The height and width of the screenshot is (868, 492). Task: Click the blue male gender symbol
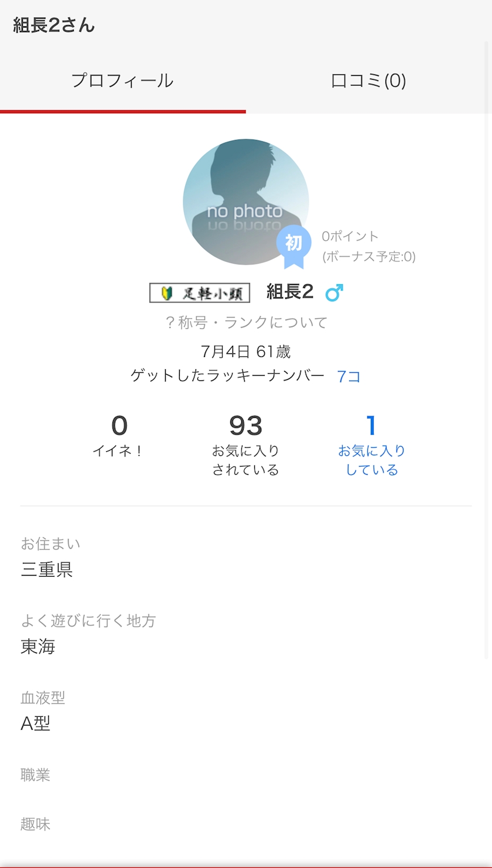[x=334, y=292]
